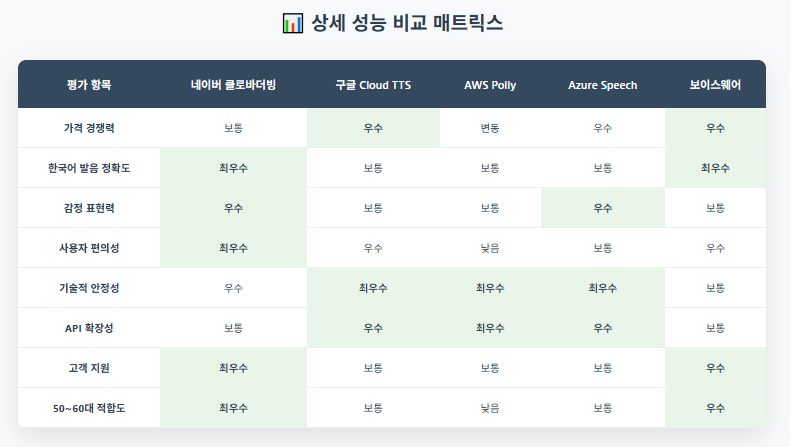Click the 구글 Cloud TTS column header
792x447 pixels.
(373, 85)
